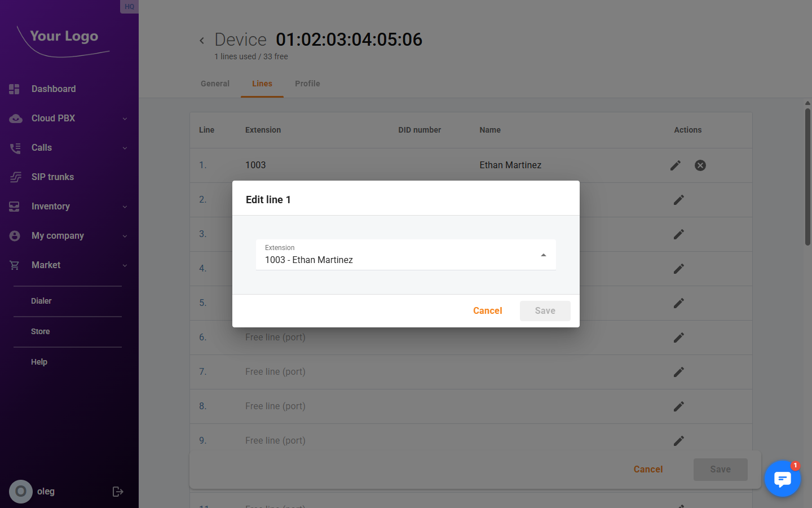
Task: Click the oleg user avatar
Action: tap(21, 492)
